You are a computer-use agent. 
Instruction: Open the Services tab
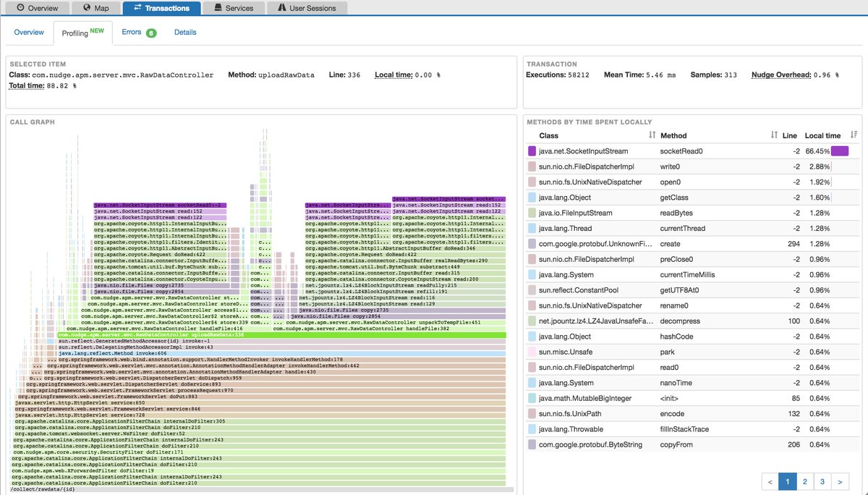click(234, 8)
